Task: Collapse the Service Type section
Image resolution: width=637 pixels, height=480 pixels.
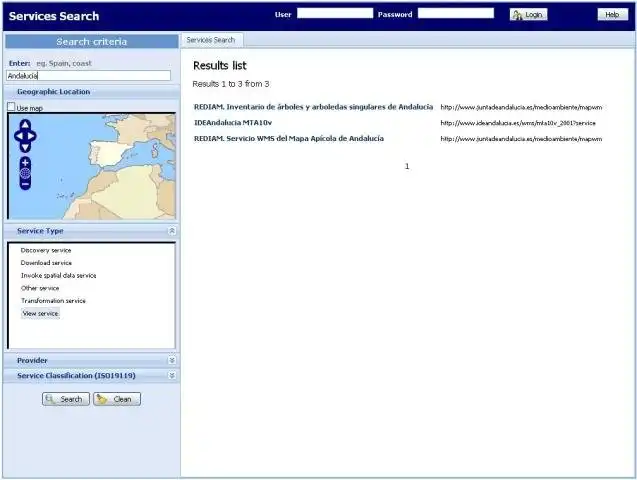Action: 172,231
